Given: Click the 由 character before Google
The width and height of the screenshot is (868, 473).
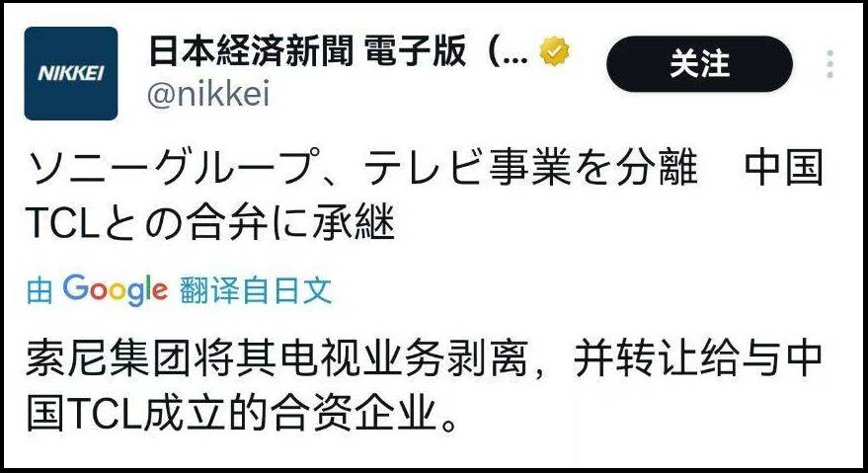Looking at the screenshot, I should point(40,290).
